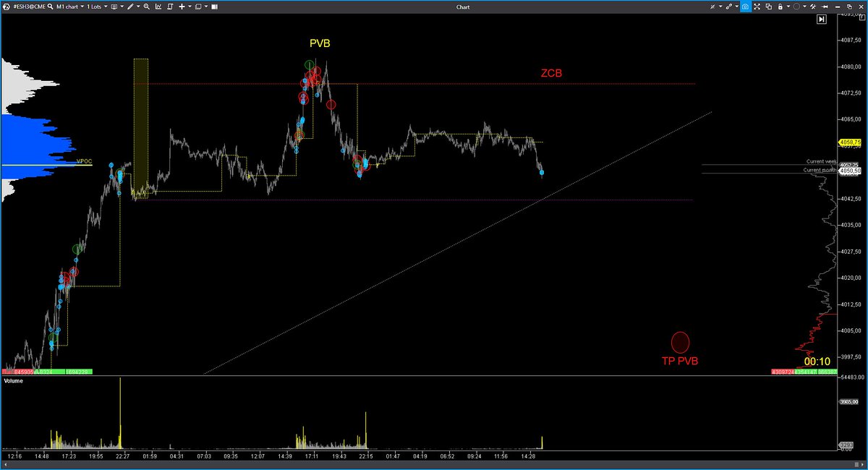
Task: Click the crossed tools icon in title bar
Action: pyautogui.click(x=712, y=7)
